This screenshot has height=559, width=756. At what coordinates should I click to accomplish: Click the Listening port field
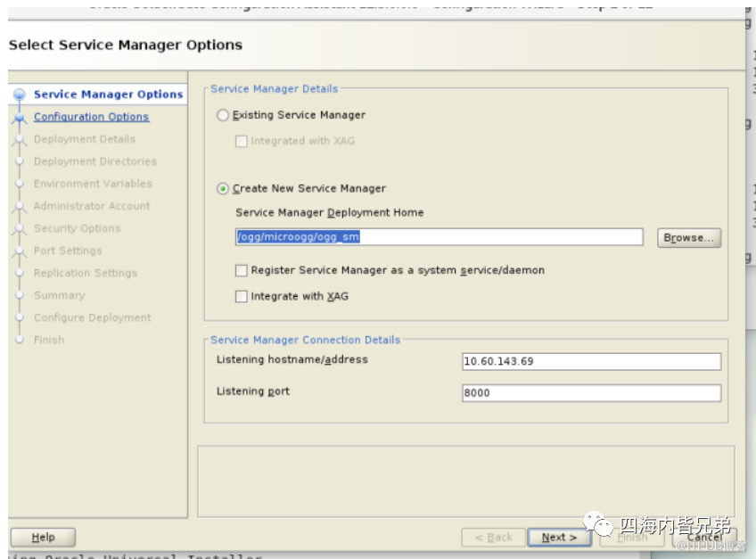tap(590, 393)
